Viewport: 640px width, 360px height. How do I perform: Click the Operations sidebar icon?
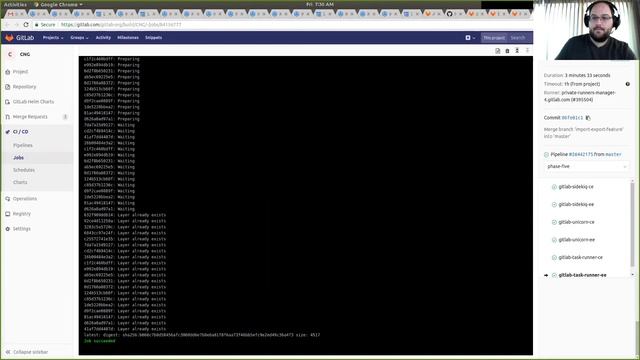coord(7,199)
